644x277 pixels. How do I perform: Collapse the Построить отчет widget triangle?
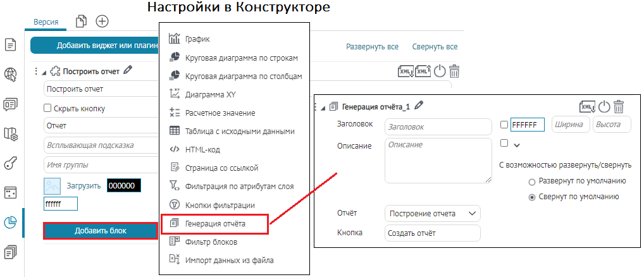pyautogui.click(x=44, y=71)
